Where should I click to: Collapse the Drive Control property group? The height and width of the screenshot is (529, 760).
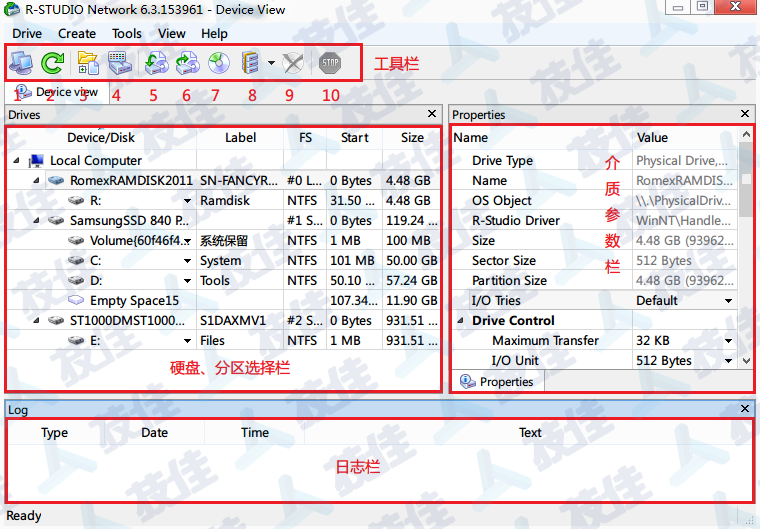click(461, 321)
